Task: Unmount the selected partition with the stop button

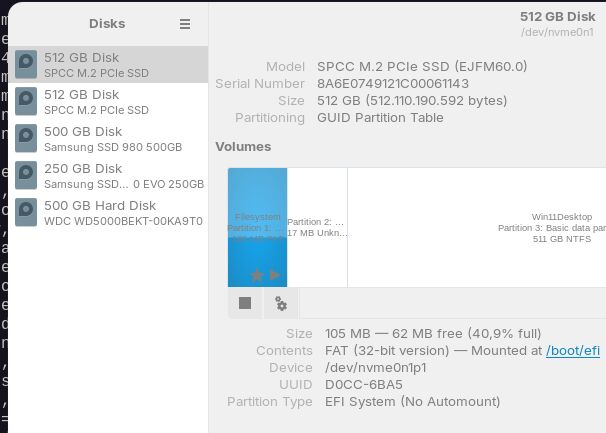Action: (245, 303)
